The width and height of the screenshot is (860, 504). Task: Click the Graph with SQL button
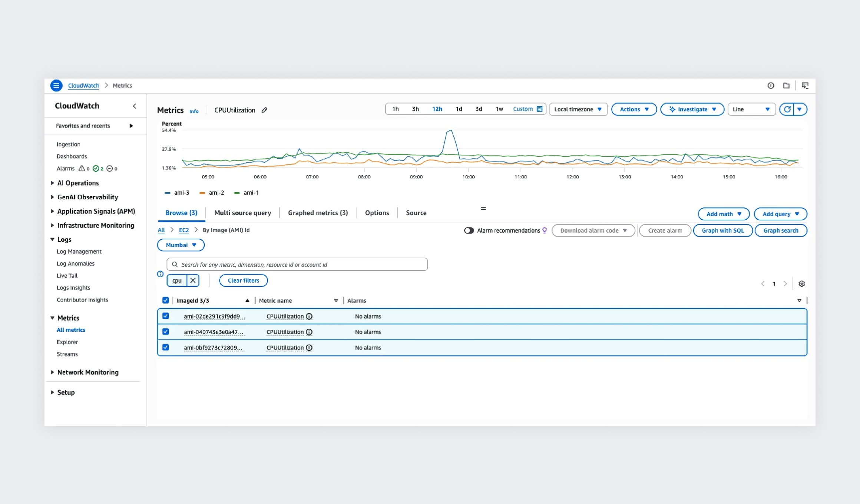pyautogui.click(x=723, y=231)
